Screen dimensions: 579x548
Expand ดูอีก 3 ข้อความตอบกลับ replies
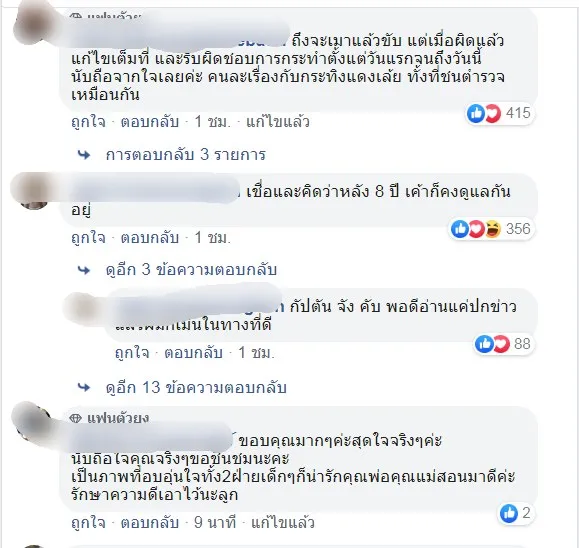191,270
